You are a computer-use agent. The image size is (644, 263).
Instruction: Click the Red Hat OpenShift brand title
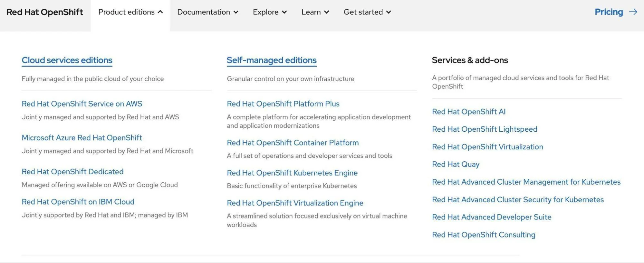[45, 12]
